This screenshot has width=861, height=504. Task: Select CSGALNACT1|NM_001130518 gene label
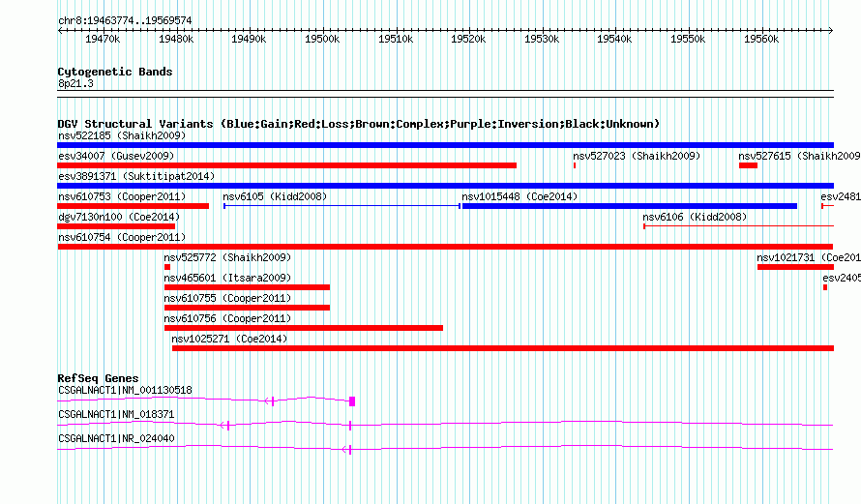(x=125, y=391)
